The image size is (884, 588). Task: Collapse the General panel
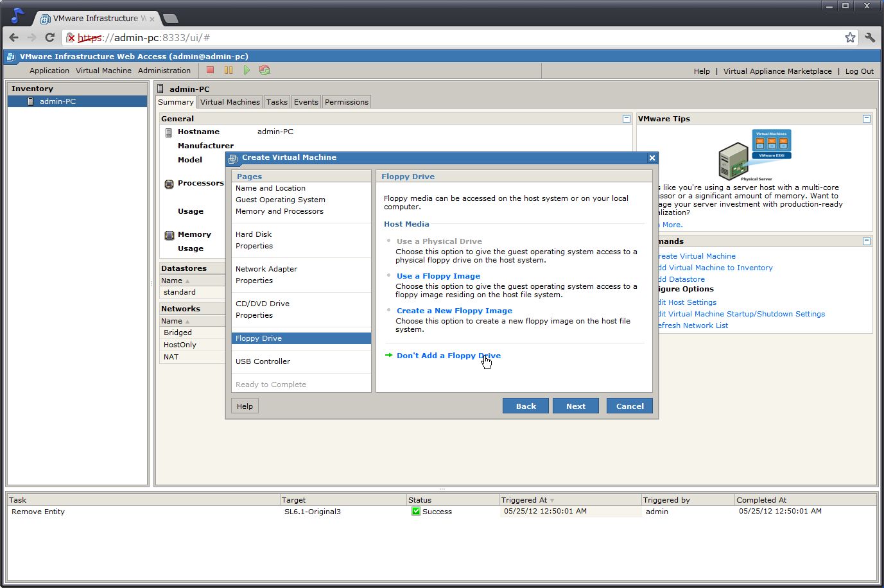coord(627,119)
